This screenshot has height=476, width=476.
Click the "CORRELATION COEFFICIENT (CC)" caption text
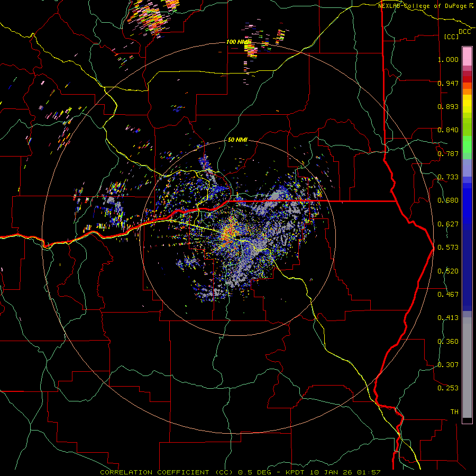click(x=167, y=472)
